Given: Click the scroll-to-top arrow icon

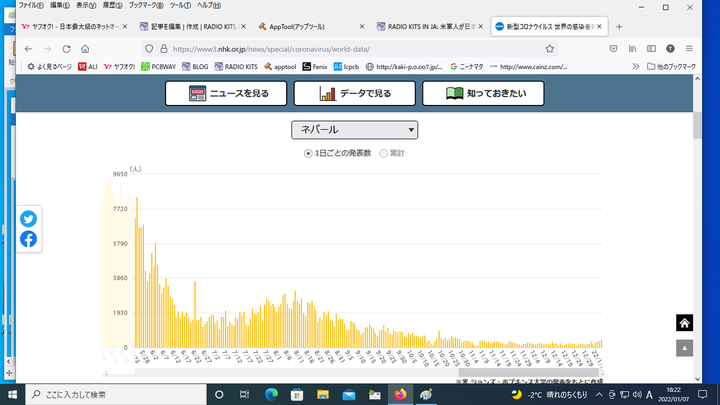Looking at the screenshot, I should [x=684, y=348].
